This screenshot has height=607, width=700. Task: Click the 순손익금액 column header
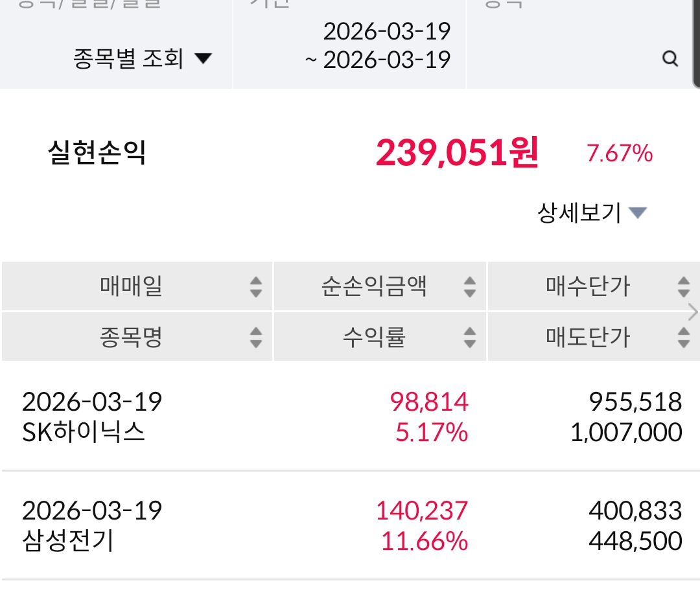click(374, 286)
